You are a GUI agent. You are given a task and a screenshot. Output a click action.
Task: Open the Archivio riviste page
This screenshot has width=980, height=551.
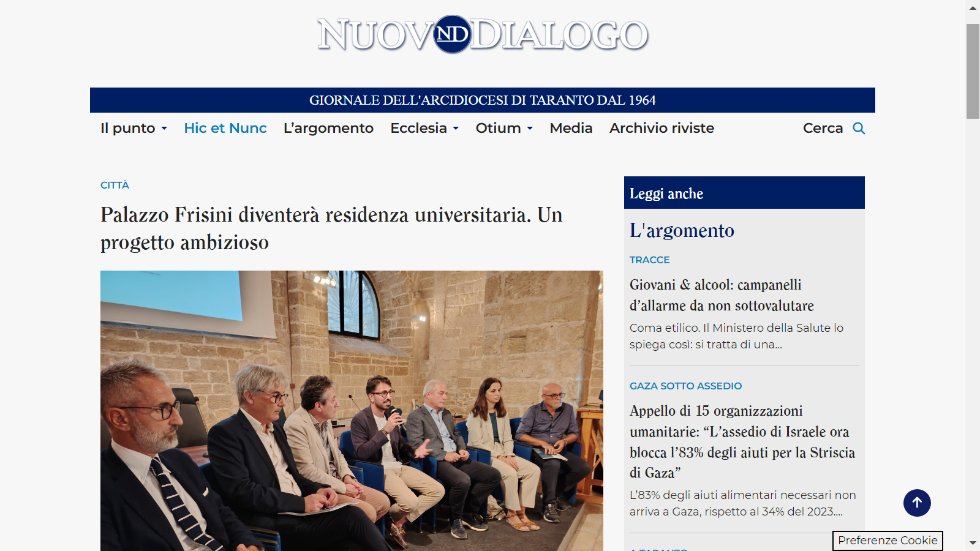(661, 128)
